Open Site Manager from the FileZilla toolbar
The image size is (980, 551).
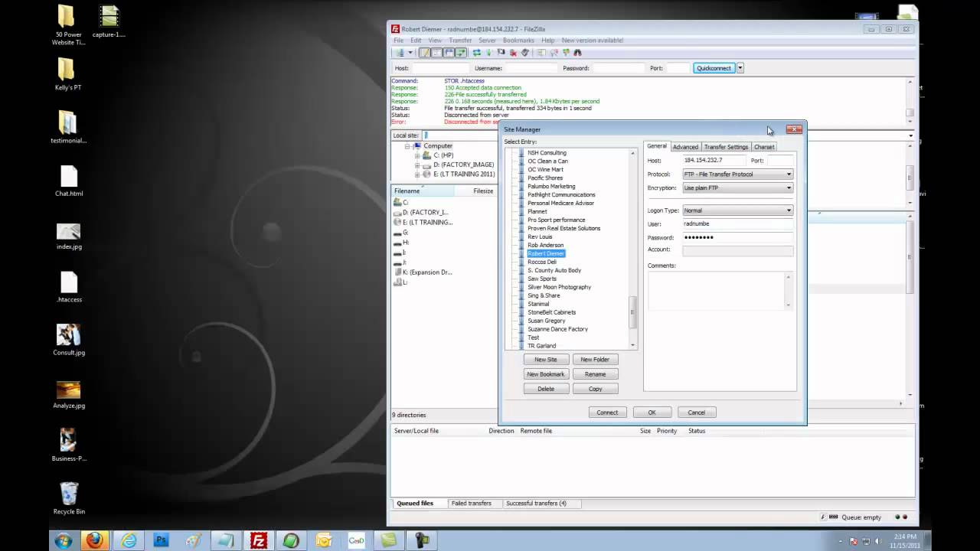coord(400,53)
